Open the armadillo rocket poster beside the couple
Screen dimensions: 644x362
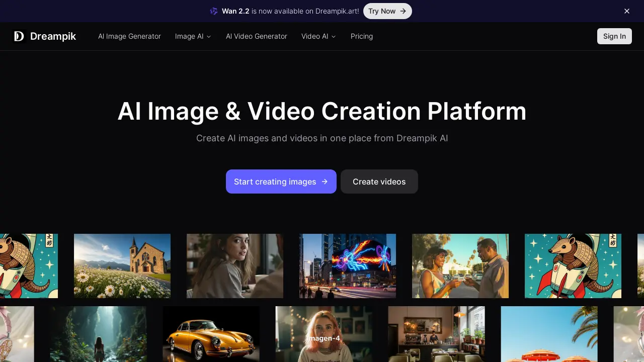(573, 266)
